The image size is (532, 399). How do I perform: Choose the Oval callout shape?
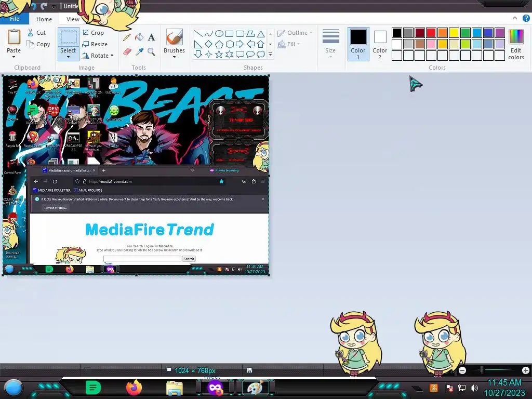click(x=250, y=54)
